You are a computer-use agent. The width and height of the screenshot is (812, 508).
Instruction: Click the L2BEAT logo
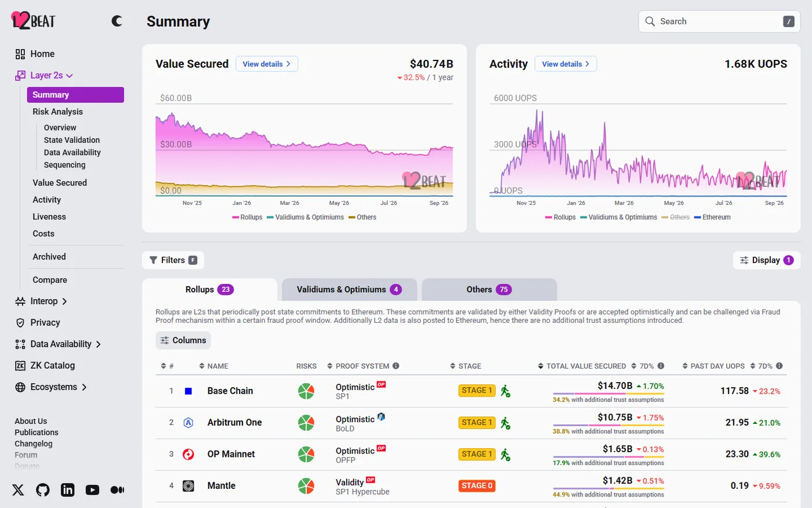point(33,21)
